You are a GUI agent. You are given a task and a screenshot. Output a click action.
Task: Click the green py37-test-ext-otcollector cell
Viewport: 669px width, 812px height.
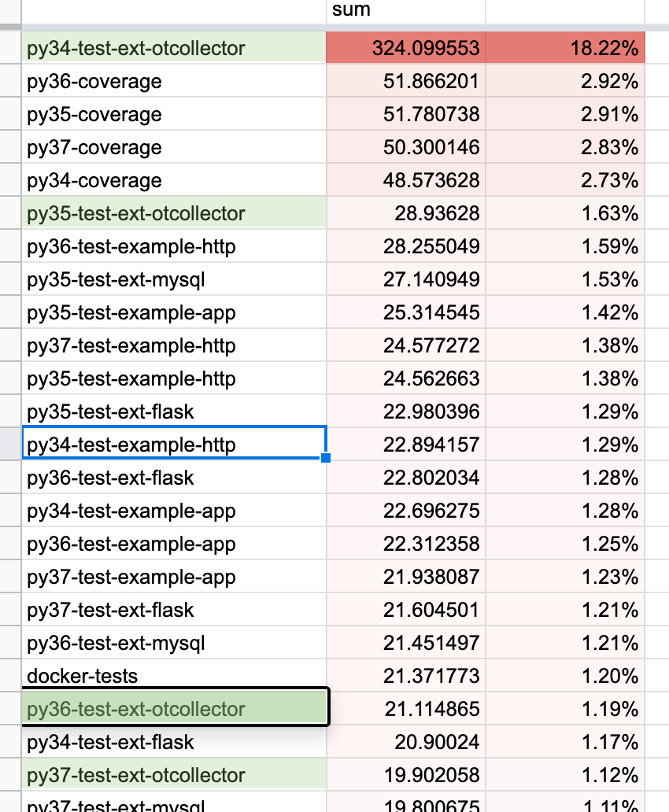[x=173, y=774]
